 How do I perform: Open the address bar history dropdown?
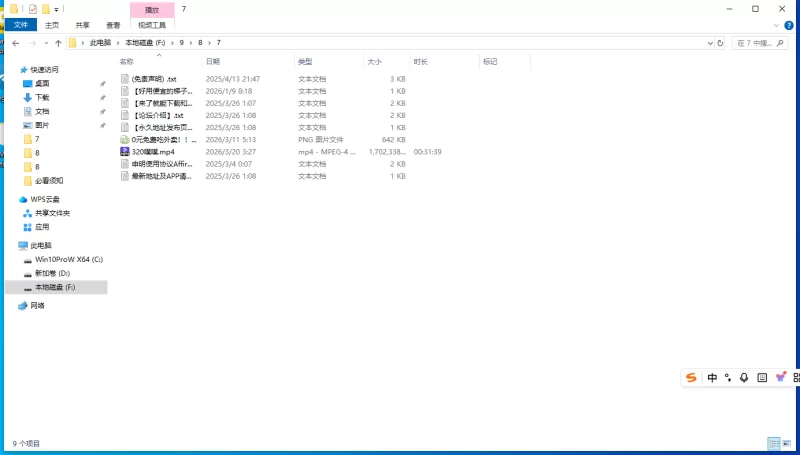click(708, 43)
